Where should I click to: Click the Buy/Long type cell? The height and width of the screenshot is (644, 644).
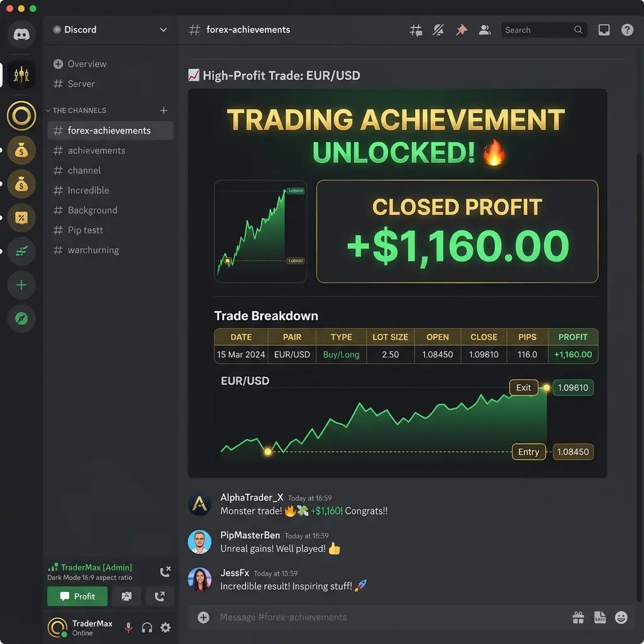pos(341,355)
